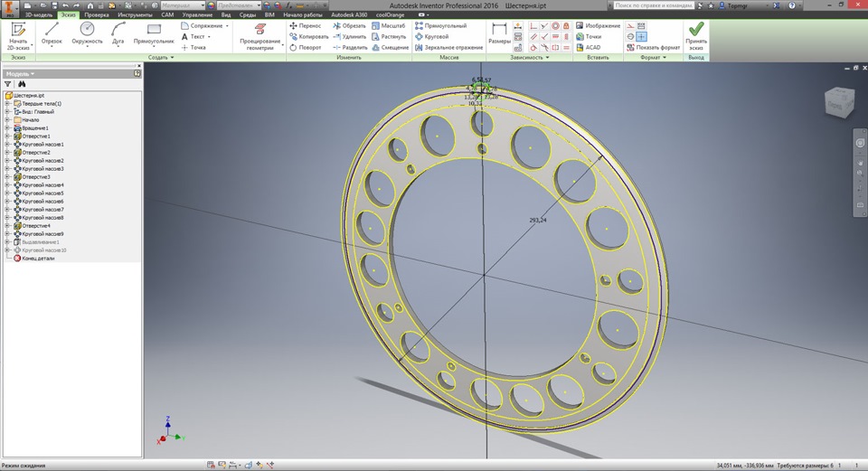Switch to the 3D-модель ribbon tab
Image resolution: width=868 pixels, height=471 pixels.
40,15
